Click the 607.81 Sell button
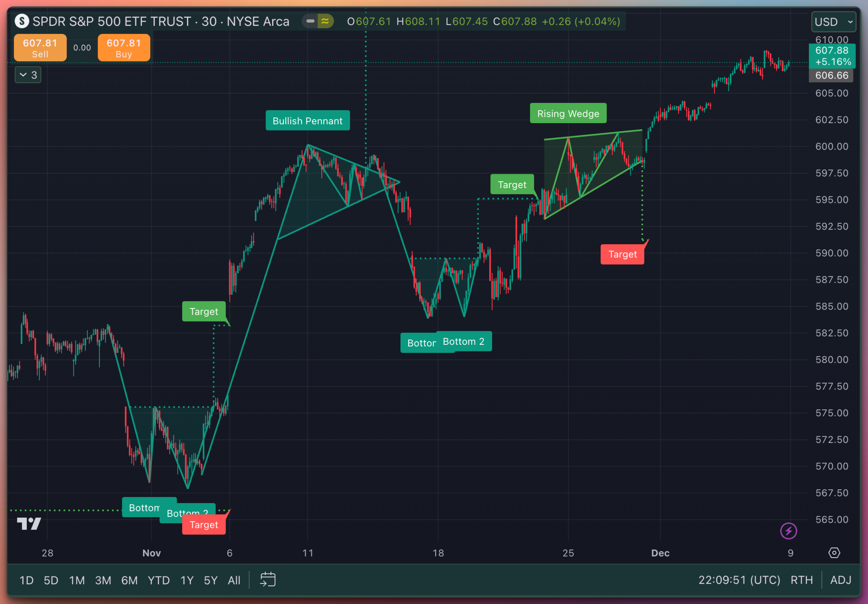The image size is (868, 604). (x=40, y=48)
